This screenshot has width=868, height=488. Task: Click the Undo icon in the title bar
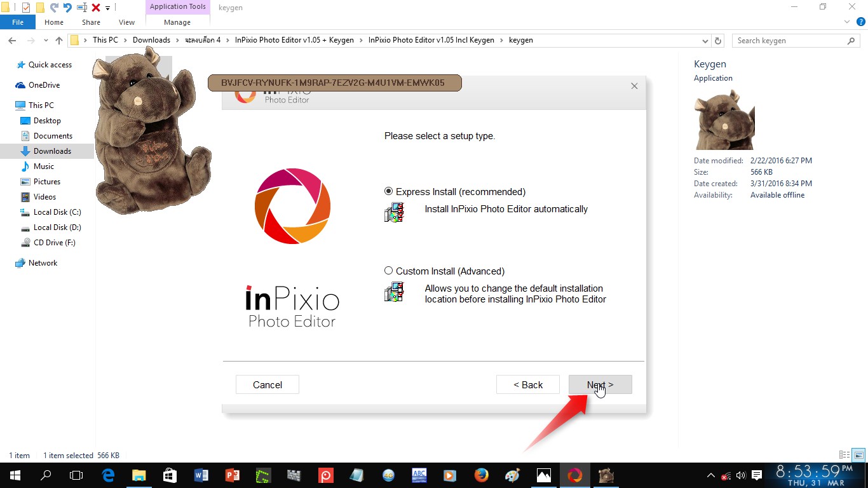click(67, 8)
